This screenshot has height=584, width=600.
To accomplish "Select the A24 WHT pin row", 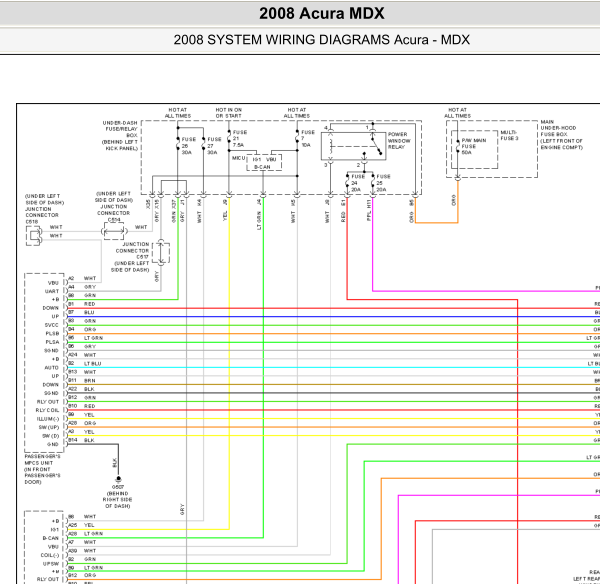I will coord(82,355).
